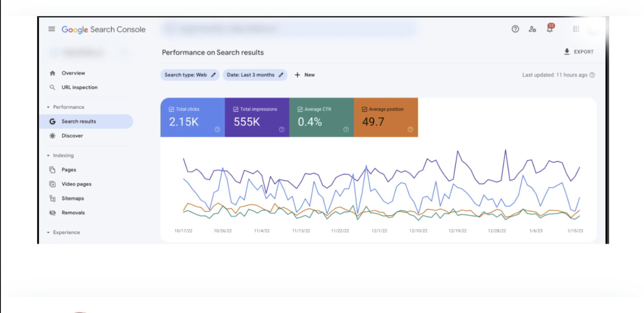Toggle the Total clicks checkbox
644x313 pixels.
point(171,109)
